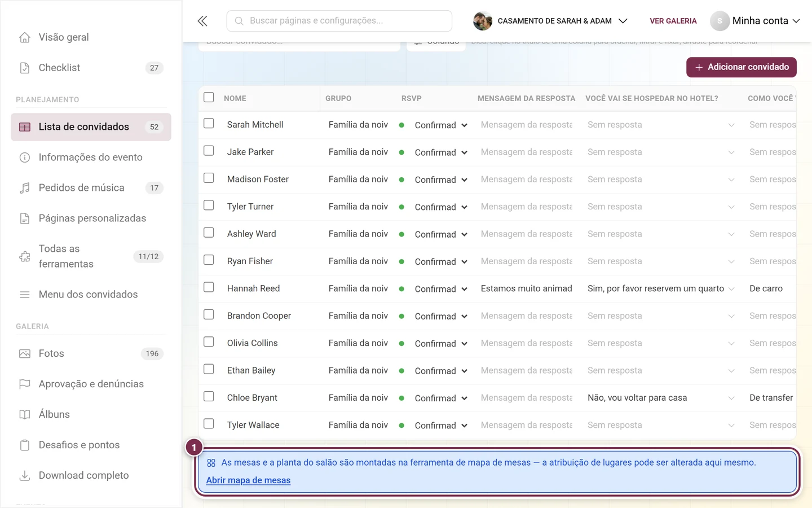Collapse the sidebar with the double-chevron icon
This screenshot has width=812, height=508.
point(202,21)
